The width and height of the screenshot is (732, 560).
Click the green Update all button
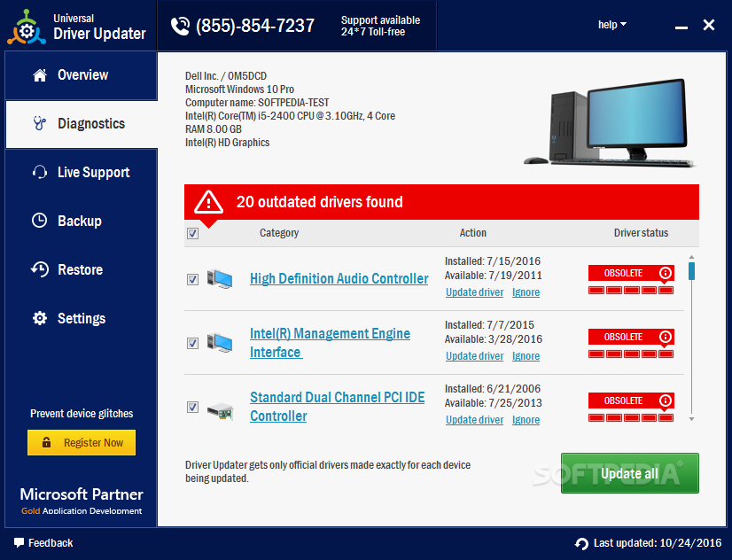(x=630, y=473)
